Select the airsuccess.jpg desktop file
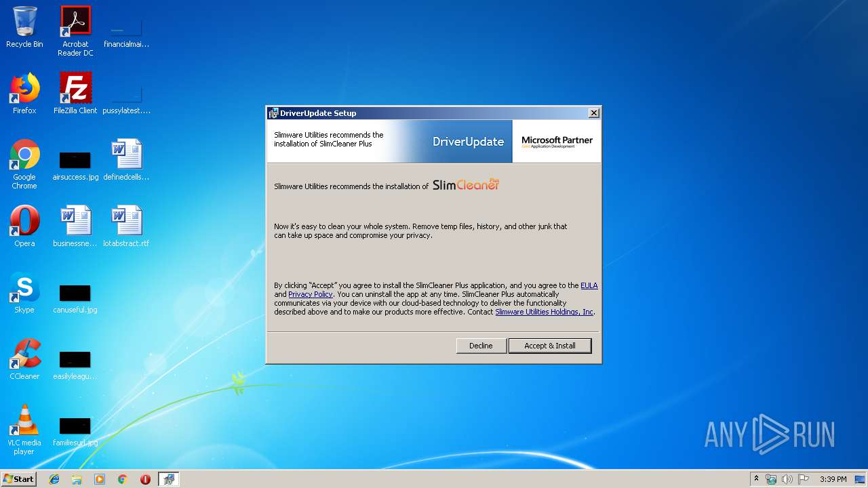 [75, 165]
